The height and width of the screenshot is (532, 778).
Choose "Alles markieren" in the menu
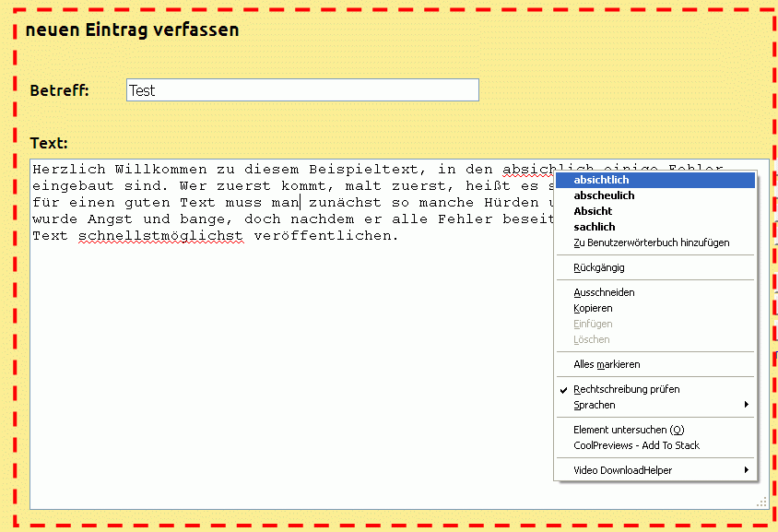point(607,364)
